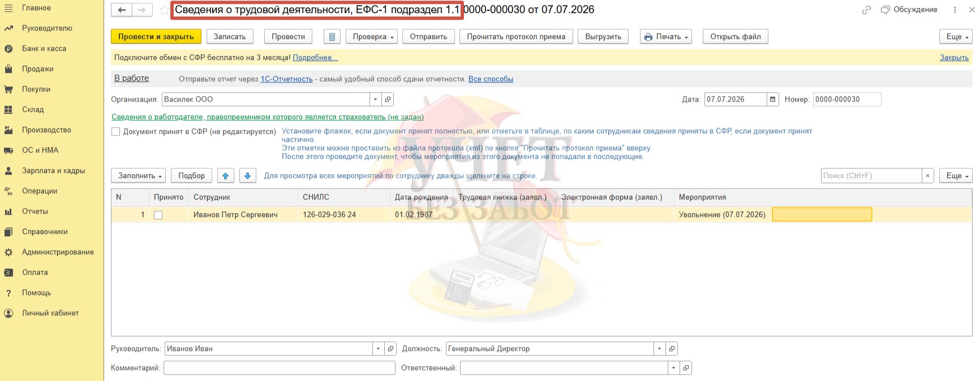This screenshot has width=980, height=381.
Task: Click Провести button
Action: coord(289,37)
